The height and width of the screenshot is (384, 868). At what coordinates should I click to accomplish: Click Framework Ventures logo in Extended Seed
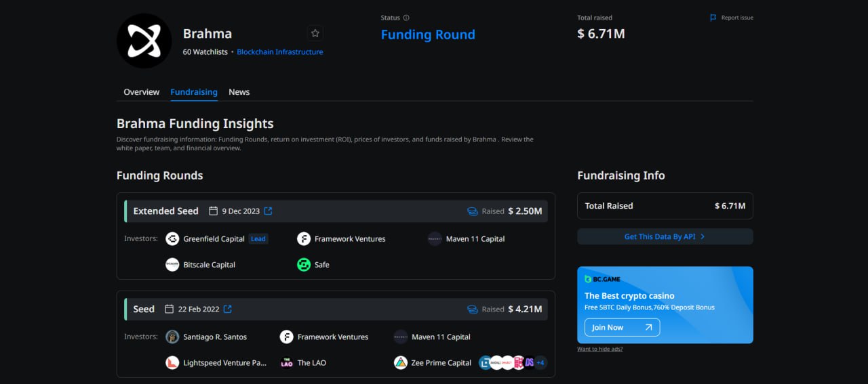(304, 239)
